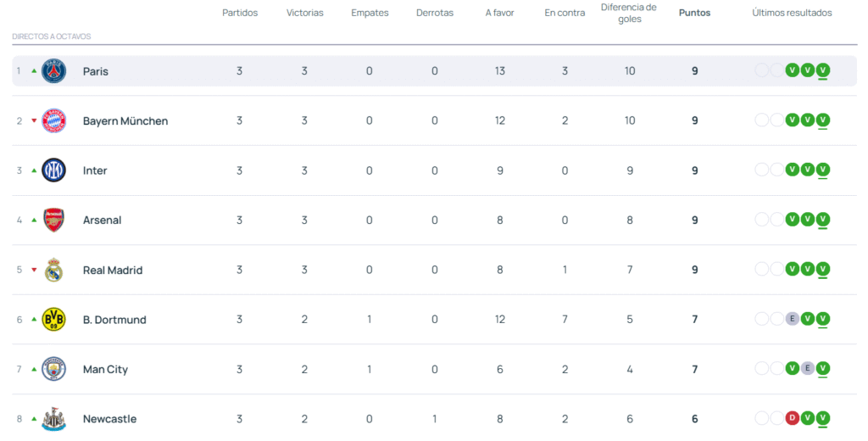
Task: Click the Real Madrid club crest
Action: pyautogui.click(x=53, y=270)
